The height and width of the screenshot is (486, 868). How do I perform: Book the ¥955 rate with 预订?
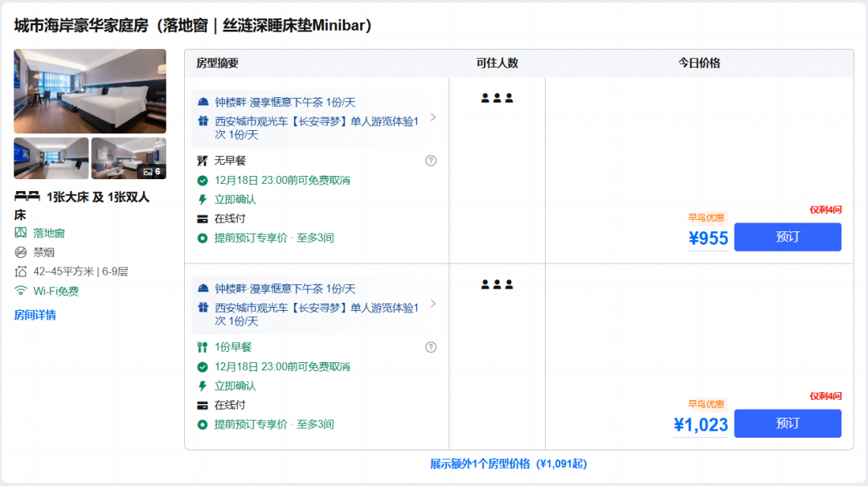pos(788,237)
